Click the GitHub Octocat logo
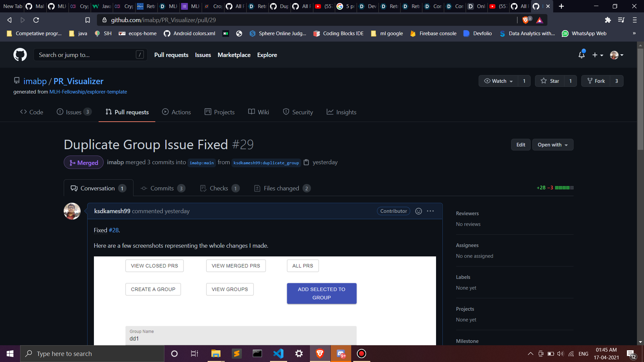 (20, 55)
